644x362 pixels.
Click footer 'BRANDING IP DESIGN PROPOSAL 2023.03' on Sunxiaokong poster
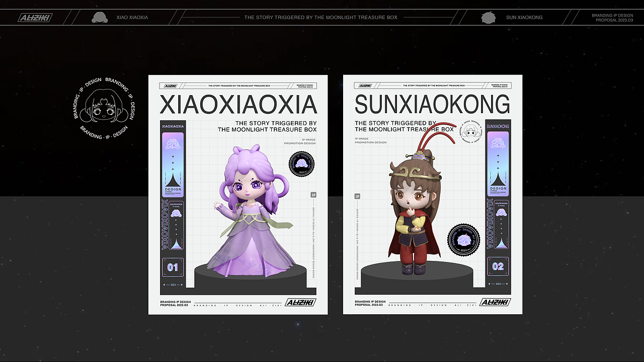(x=370, y=303)
